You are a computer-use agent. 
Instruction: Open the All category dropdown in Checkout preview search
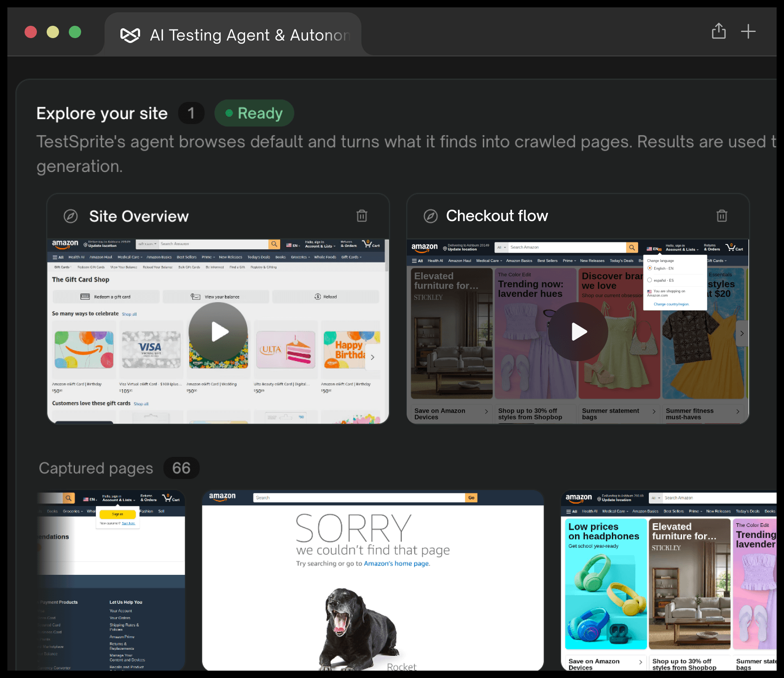(x=501, y=247)
